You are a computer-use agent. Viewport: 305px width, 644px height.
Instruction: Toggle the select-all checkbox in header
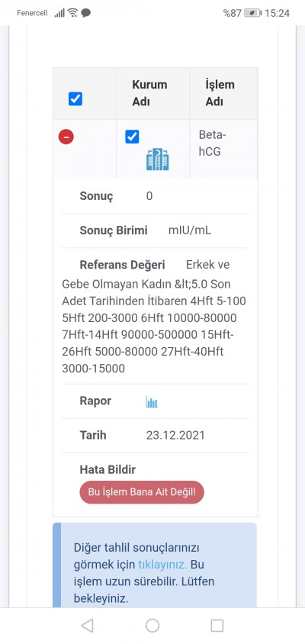click(75, 98)
